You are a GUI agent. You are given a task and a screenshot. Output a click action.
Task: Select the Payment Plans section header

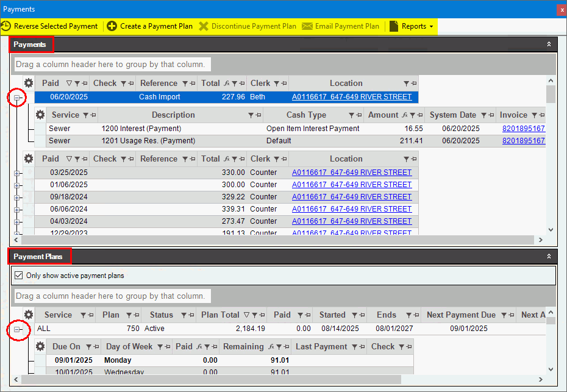[38, 257]
